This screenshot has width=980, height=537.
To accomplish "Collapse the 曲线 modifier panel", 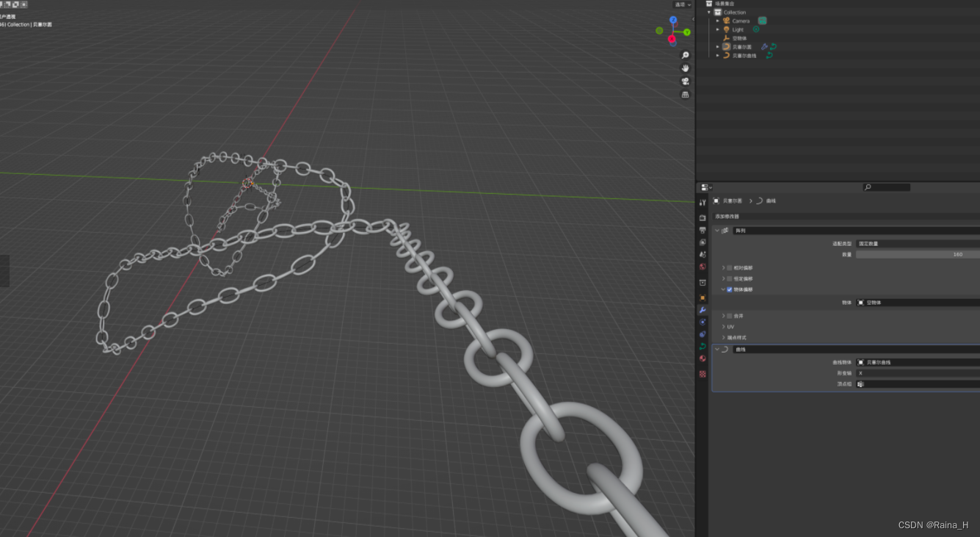I will pos(717,349).
